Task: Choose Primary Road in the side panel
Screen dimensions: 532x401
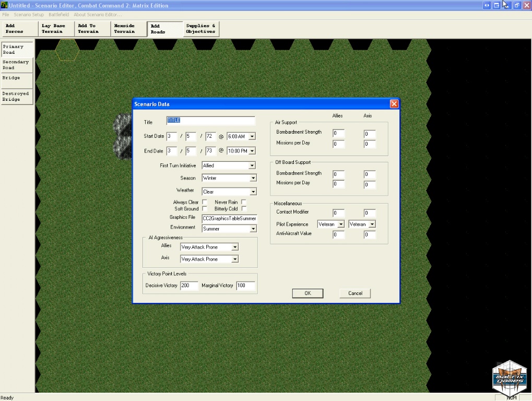Action: [x=17, y=50]
